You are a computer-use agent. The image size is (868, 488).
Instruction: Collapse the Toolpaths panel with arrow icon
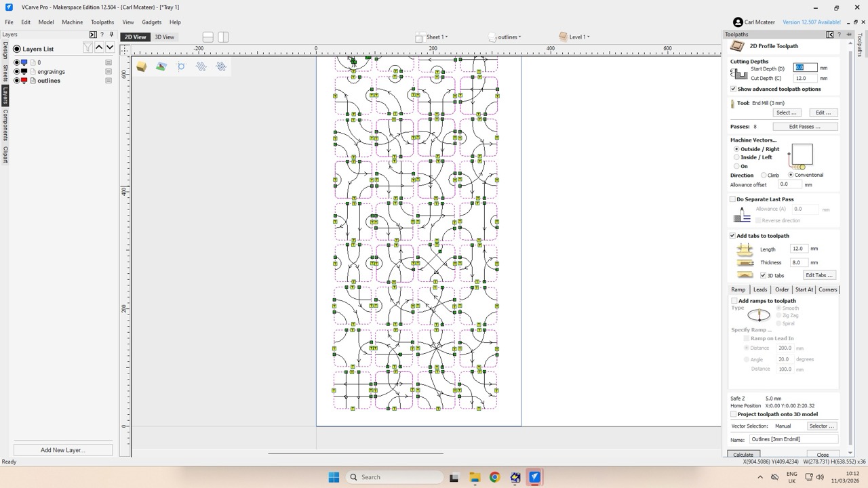pos(830,35)
